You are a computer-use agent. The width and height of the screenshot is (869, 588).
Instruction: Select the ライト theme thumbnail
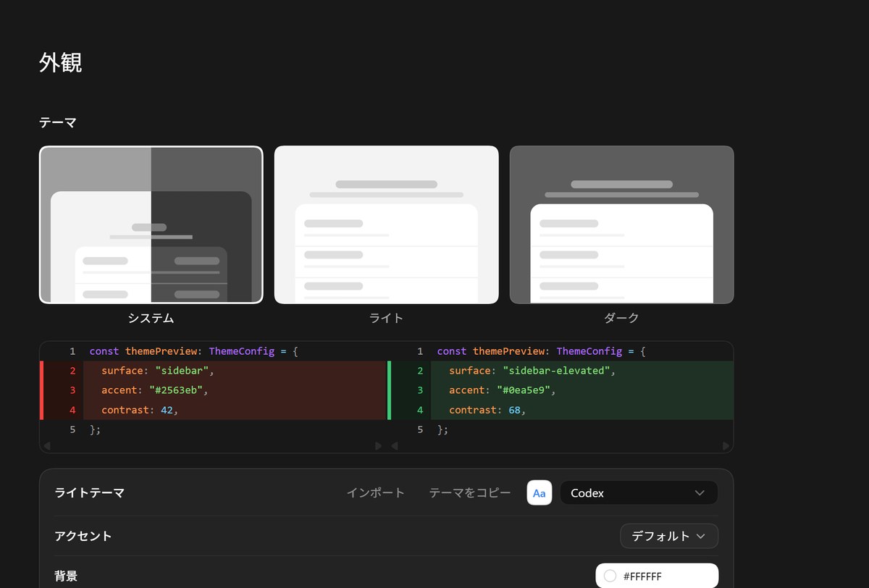(387, 224)
